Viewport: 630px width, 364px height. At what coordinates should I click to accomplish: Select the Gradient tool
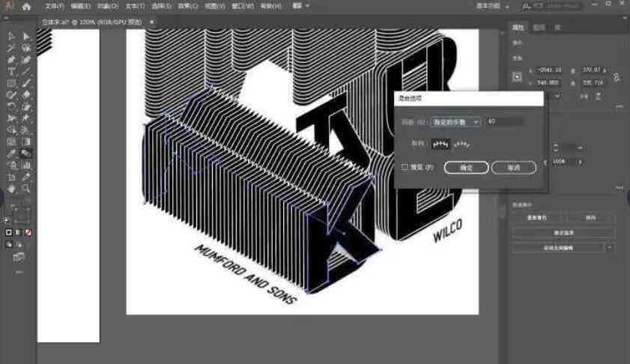pos(26,142)
